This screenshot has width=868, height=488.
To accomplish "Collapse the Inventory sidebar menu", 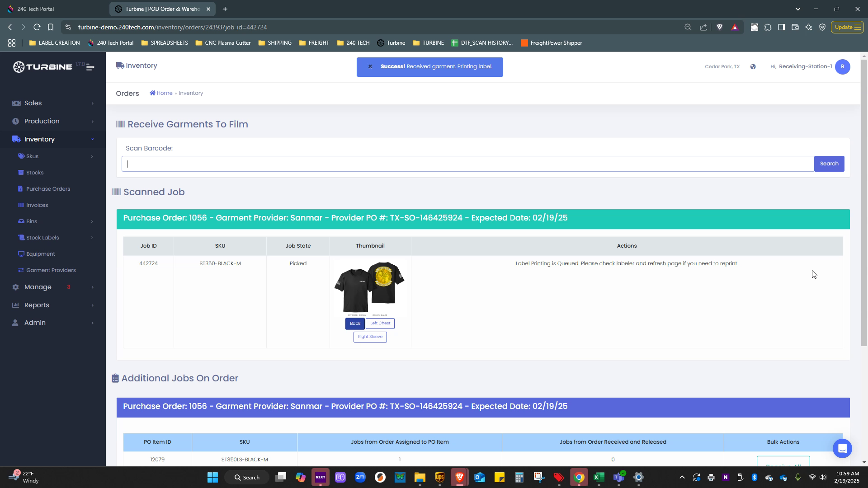I will (x=39, y=139).
